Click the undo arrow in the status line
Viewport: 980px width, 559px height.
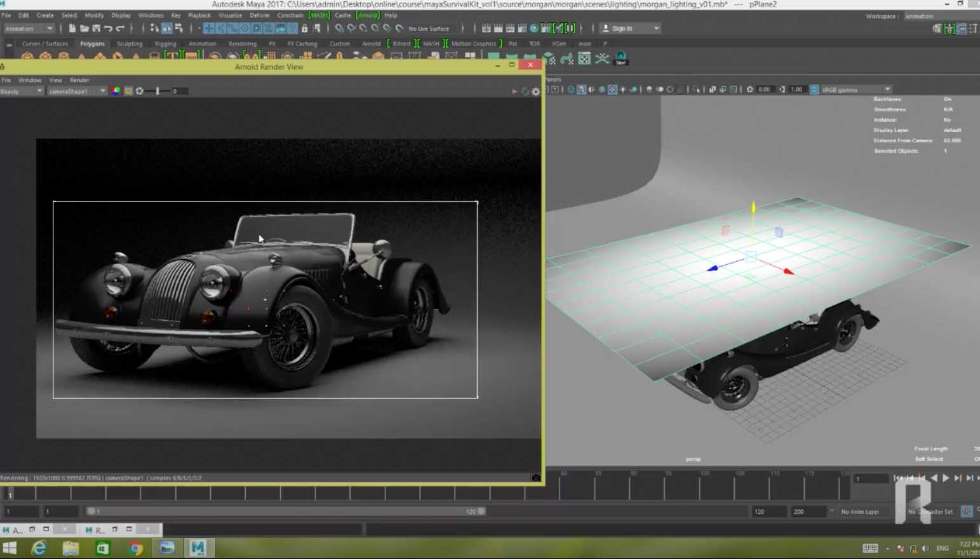pos(108,29)
